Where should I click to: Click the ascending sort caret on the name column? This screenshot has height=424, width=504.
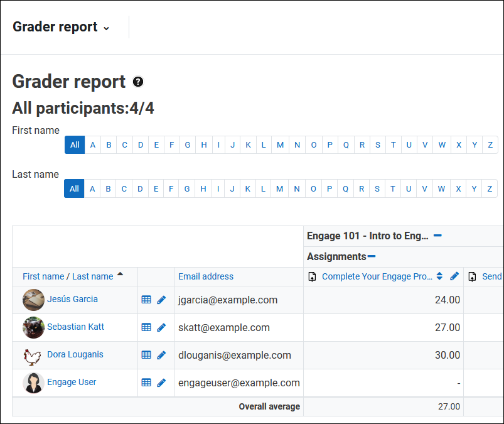120,275
